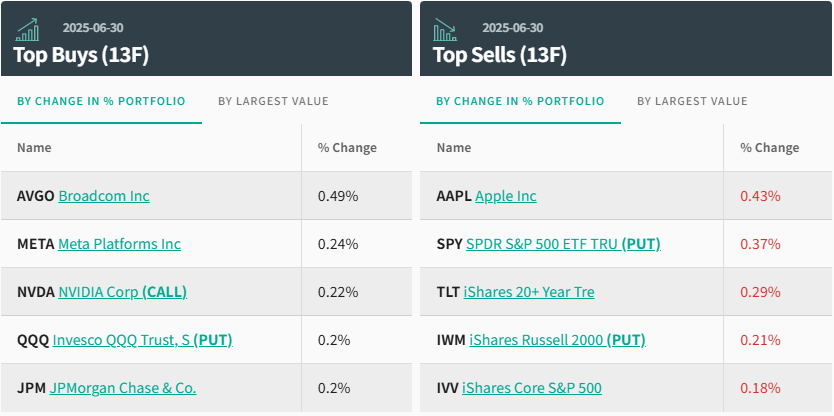The height and width of the screenshot is (416, 834).
Task: Click the Top Sells (13F) heading
Action: (500, 55)
